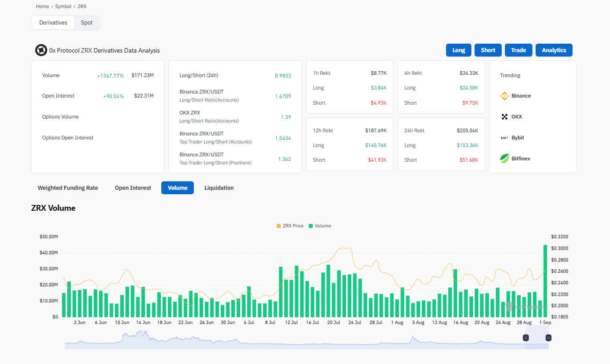Click the Binance logo icon in Trending
Screen dimensions: 610x364
tap(504, 96)
